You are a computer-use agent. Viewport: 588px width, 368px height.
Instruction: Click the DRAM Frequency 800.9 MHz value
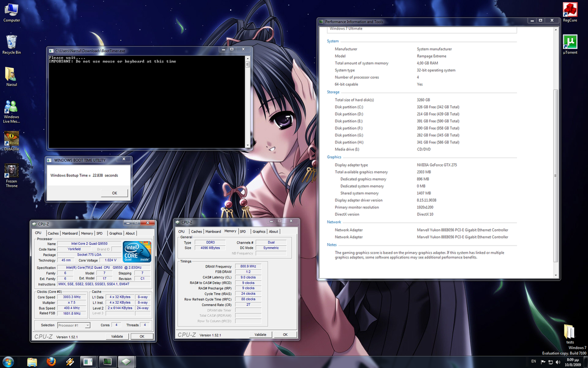(248, 266)
